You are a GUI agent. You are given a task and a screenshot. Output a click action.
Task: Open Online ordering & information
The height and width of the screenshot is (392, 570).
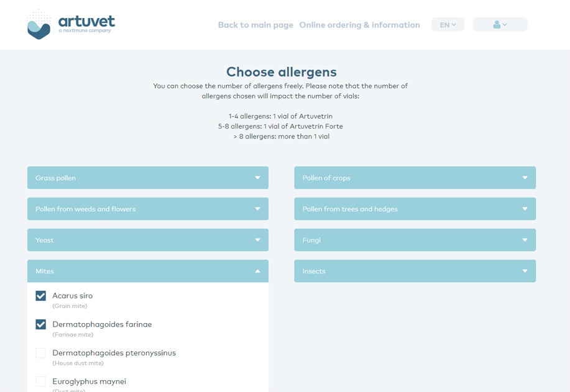pyautogui.click(x=359, y=25)
